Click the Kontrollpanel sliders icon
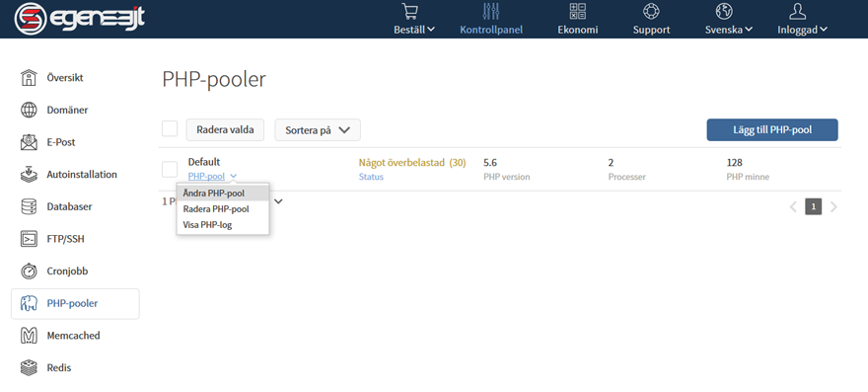This screenshot has width=868, height=392. click(491, 11)
